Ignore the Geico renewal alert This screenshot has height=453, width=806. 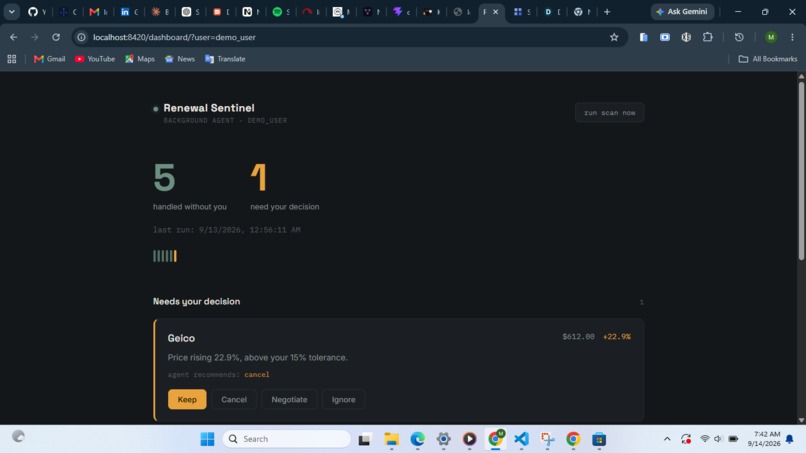(x=343, y=400)
